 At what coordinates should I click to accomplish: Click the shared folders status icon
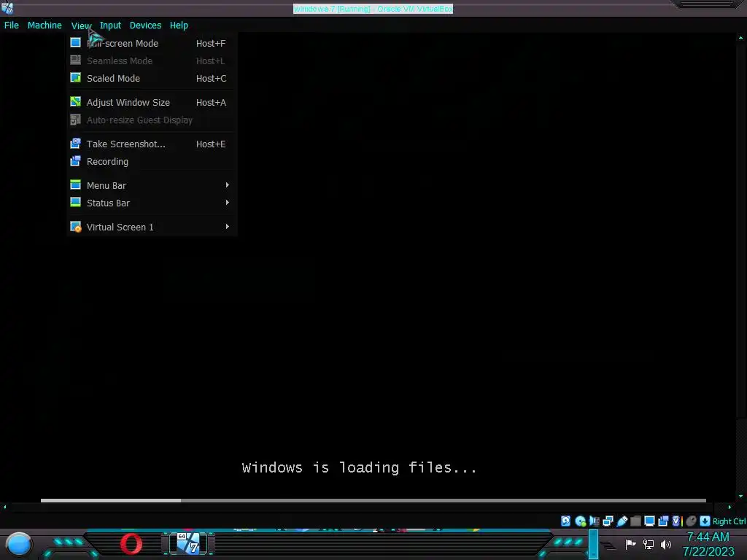(635, 521)
